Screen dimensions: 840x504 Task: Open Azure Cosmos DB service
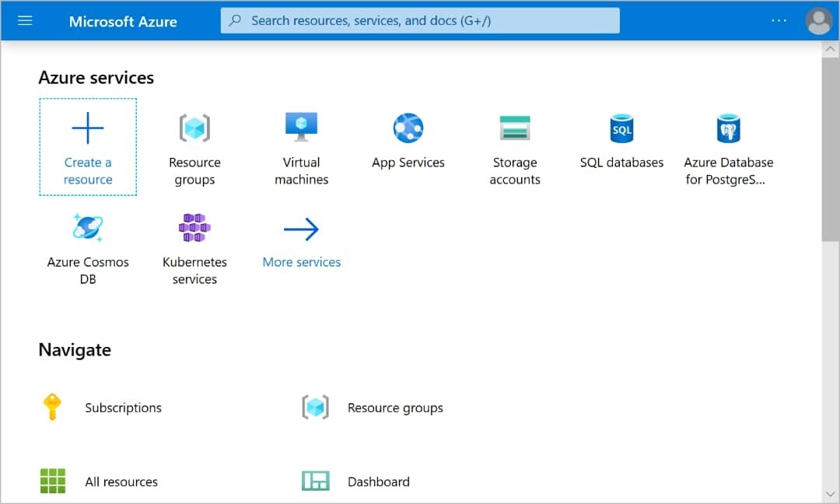(x=88, y=229)
